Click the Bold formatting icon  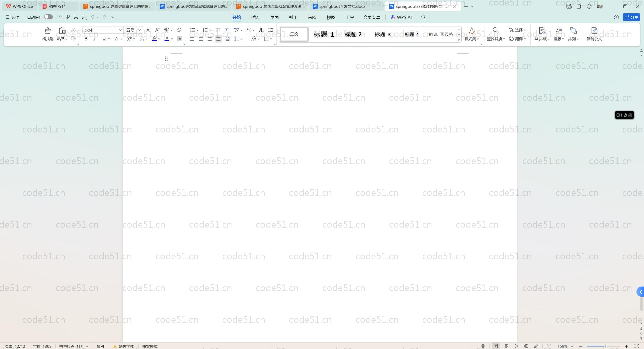(86, 39)
